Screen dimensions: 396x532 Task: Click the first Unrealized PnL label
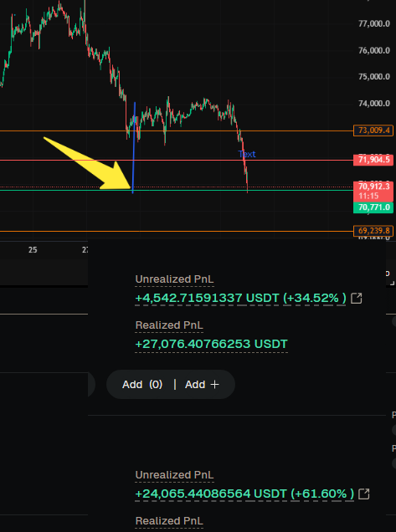coord(175,279)
